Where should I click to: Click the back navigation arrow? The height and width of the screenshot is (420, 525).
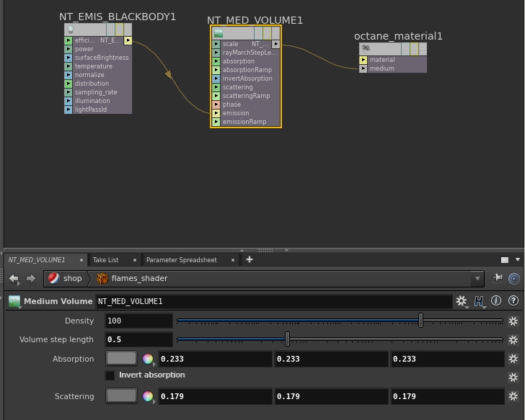14,279
